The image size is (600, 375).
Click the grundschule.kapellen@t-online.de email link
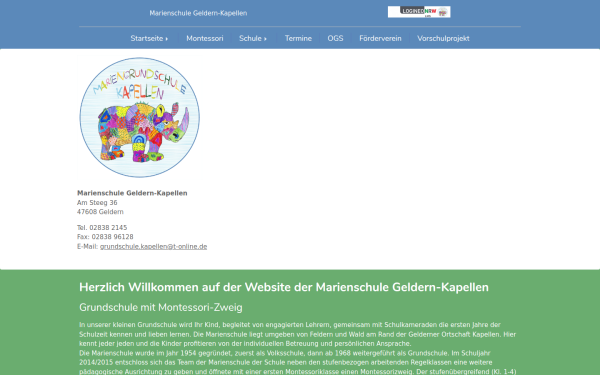pos(153,246)
